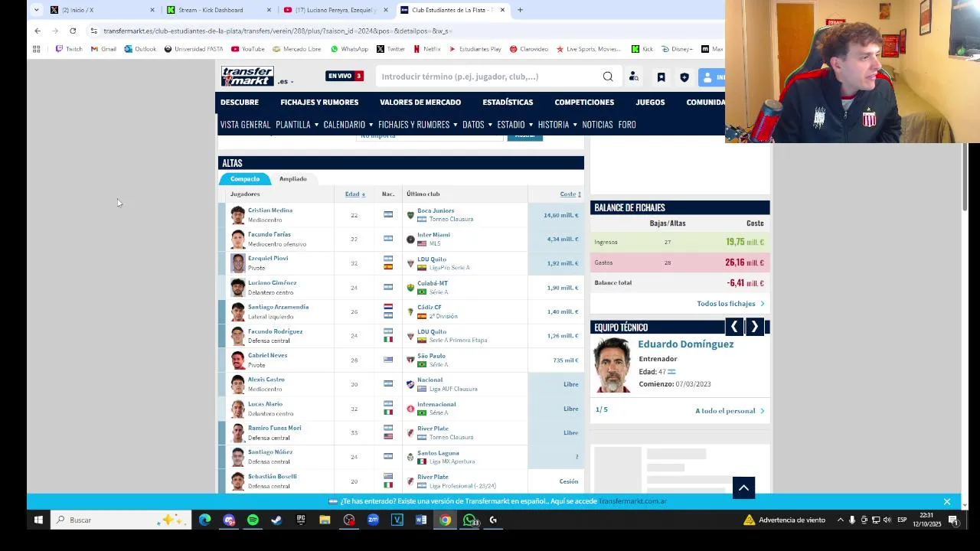This screenshot has width=980, height=551.
Task: Expand club submenu FICHAJES Y RUMORES dropdown
Action: pyautogui.click(x=418, y=125)
